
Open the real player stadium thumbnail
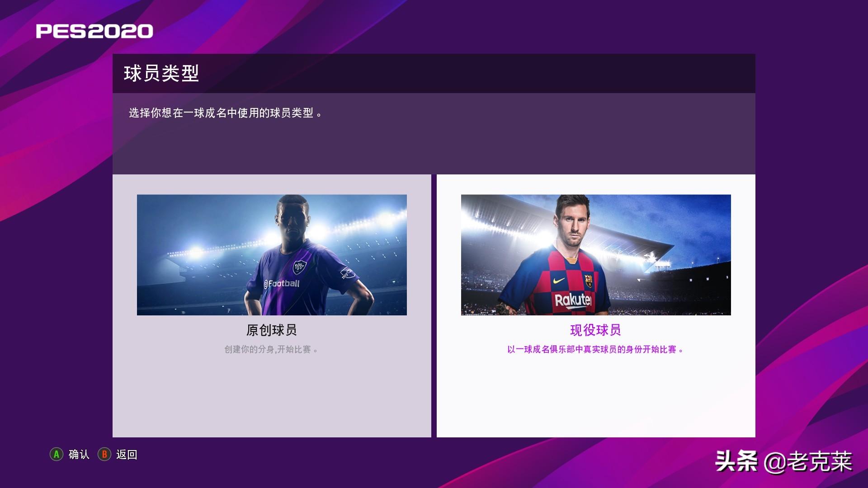[x=596, y=255]
